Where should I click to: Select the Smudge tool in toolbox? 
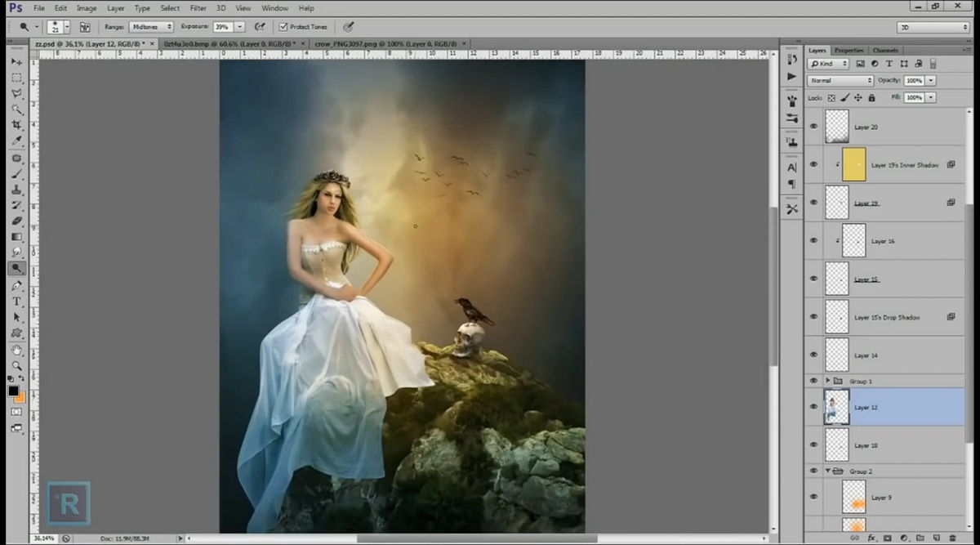[x=16, y=252]
